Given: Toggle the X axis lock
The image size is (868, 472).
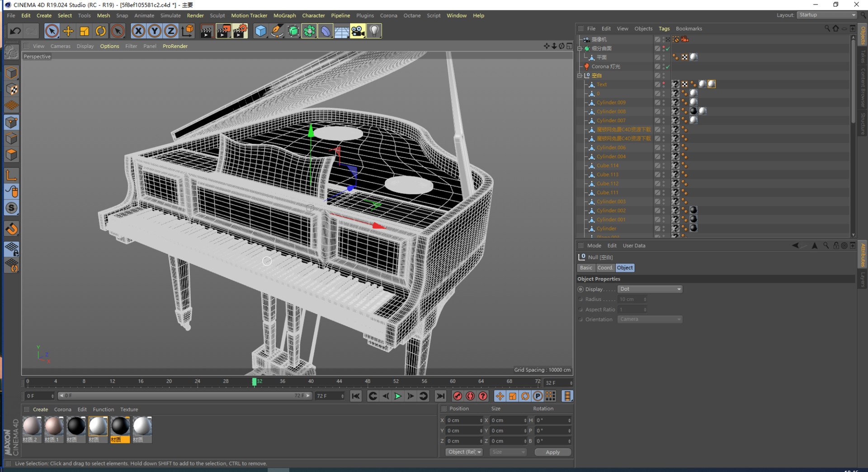Looking at the screenshot, I should click(x=138, y=31).
